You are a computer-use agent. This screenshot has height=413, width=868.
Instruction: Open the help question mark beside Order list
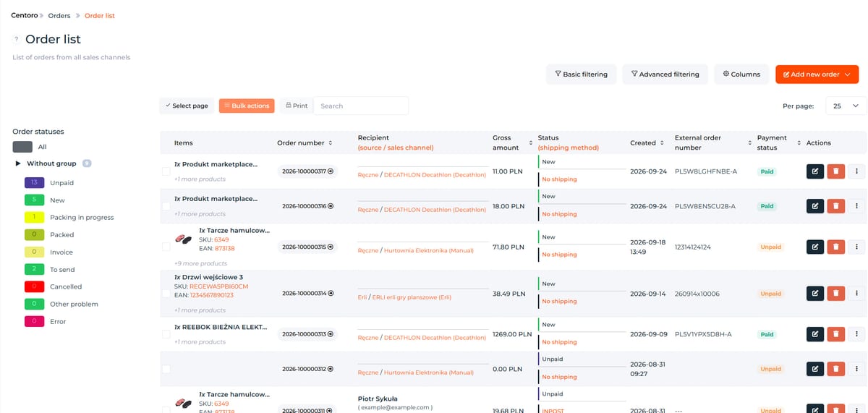coord(16,40)
